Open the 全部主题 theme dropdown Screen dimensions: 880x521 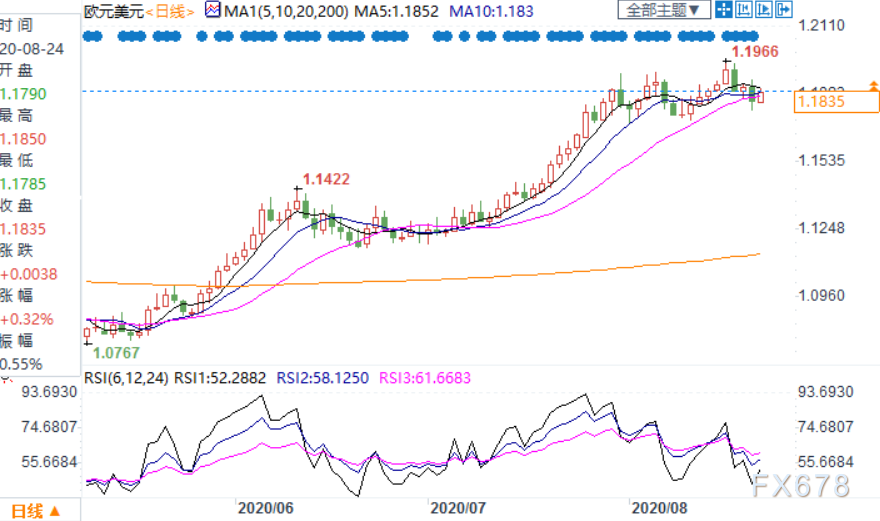point(663,10)
